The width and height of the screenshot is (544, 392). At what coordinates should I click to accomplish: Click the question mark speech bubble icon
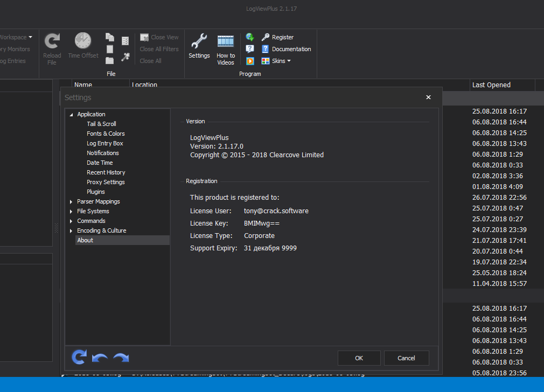pyautogui.click(x=250, y=49)
